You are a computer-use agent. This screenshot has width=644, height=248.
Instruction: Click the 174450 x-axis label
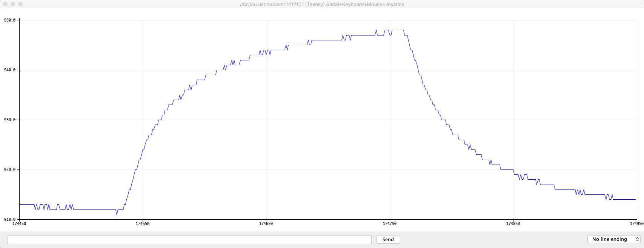19,224
